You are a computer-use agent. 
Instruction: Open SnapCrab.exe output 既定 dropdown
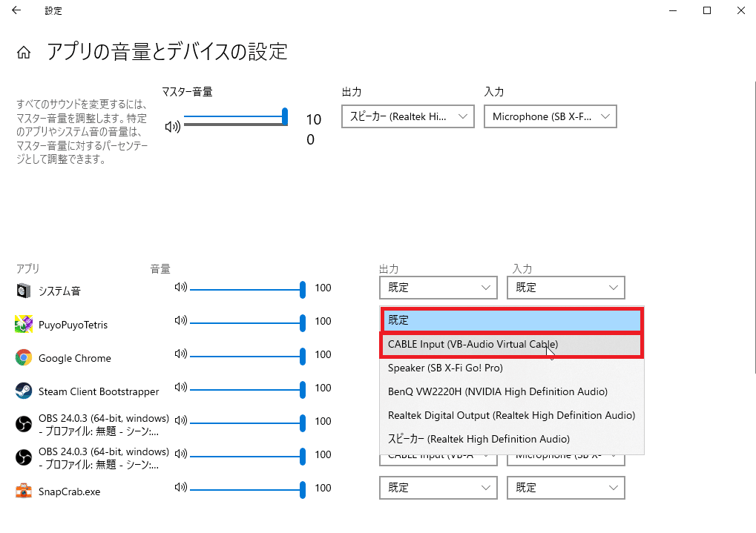pos(438,488)
